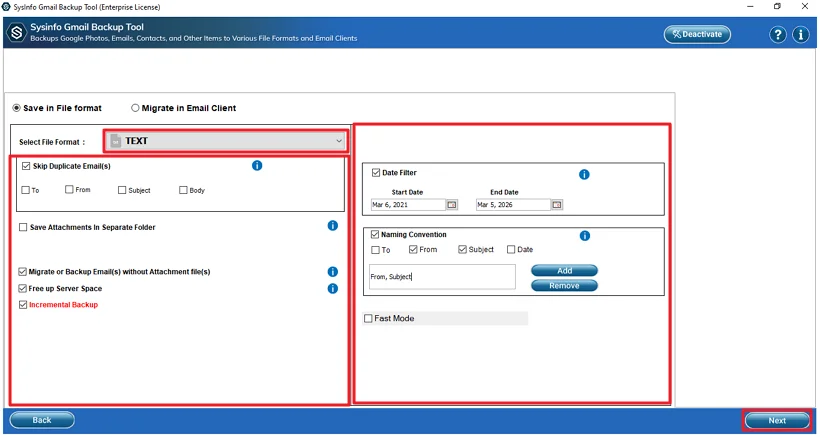Click info icon beside Naming Convention

[x=585, y=236]
